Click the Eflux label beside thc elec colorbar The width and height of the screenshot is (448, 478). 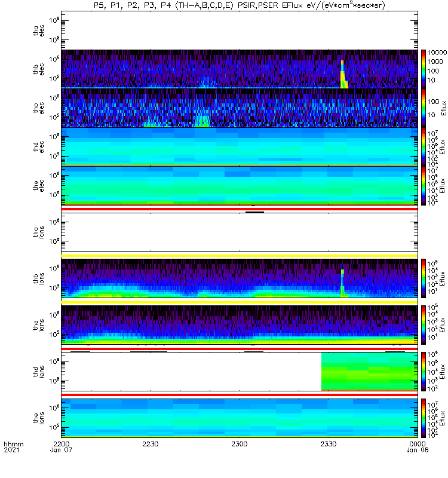[444, 108]
